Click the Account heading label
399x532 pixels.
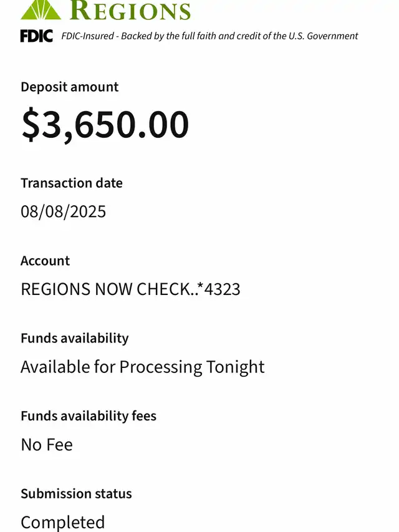(45, 261)
